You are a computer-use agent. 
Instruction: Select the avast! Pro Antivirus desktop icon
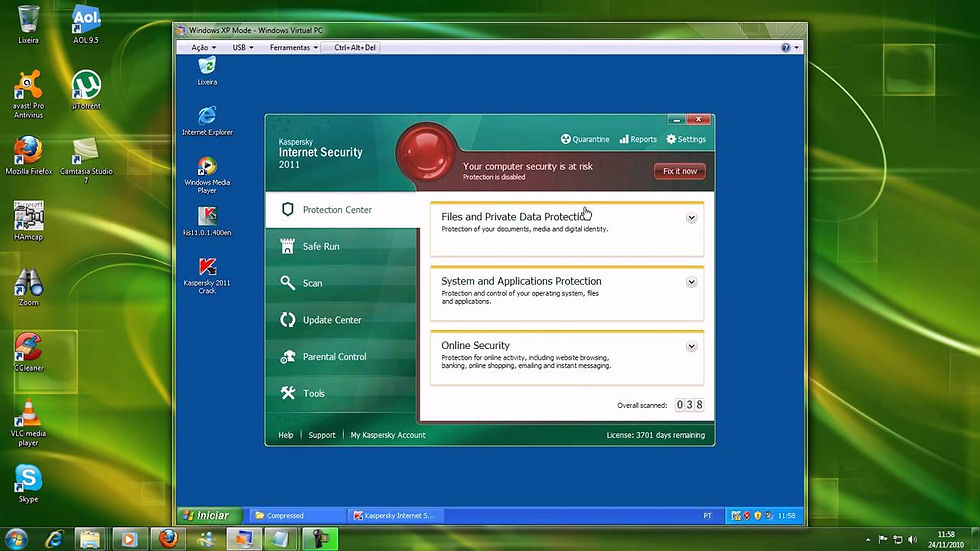point(28,94)
